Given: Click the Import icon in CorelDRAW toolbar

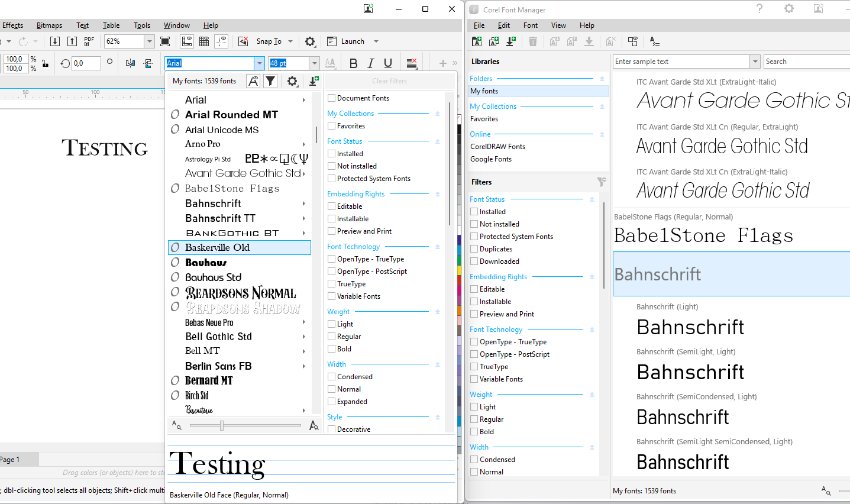Looking at the screenshot, I should 55,41.
